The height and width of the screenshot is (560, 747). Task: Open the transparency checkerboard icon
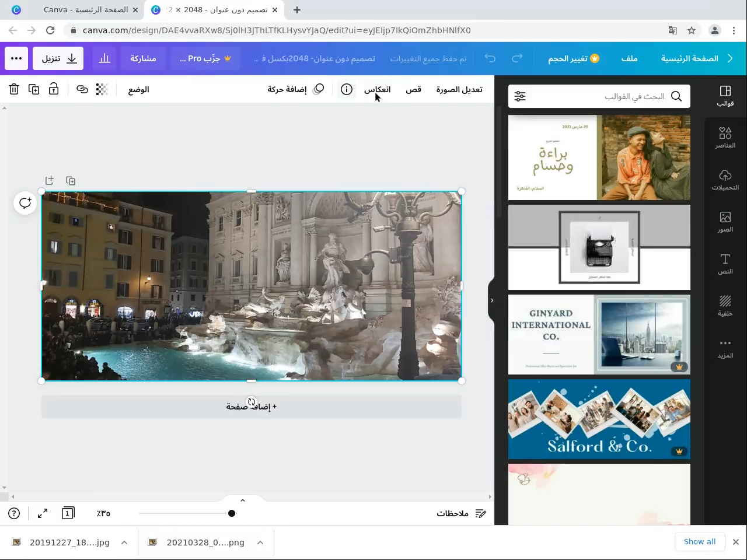coord(102,89)
